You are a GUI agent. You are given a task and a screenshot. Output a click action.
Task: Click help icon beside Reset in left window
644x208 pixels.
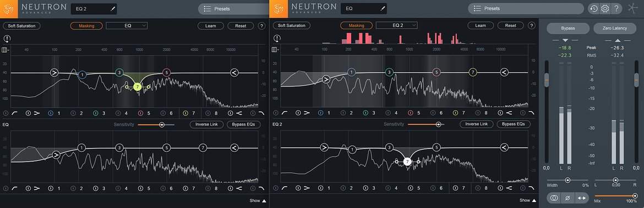(261, 26)
